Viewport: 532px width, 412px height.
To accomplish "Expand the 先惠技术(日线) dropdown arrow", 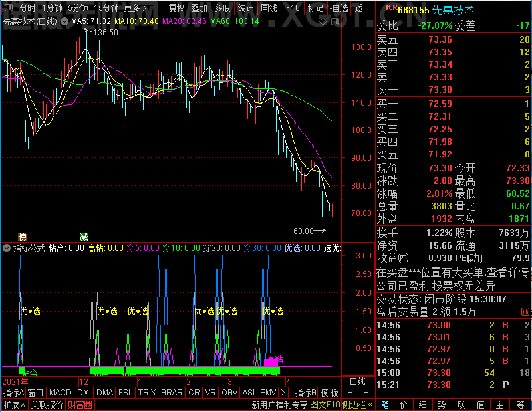I will point(65,22).
